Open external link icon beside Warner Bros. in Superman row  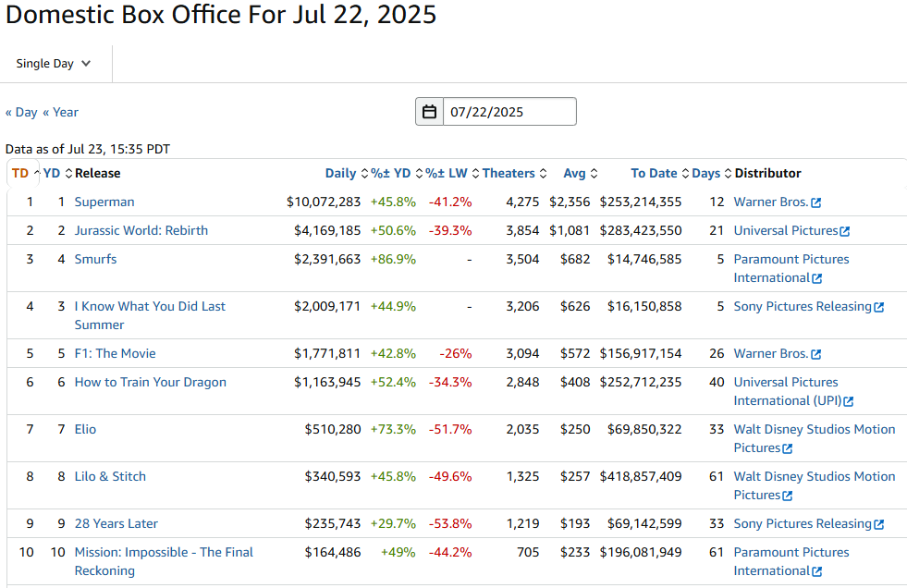coord(816,203)
